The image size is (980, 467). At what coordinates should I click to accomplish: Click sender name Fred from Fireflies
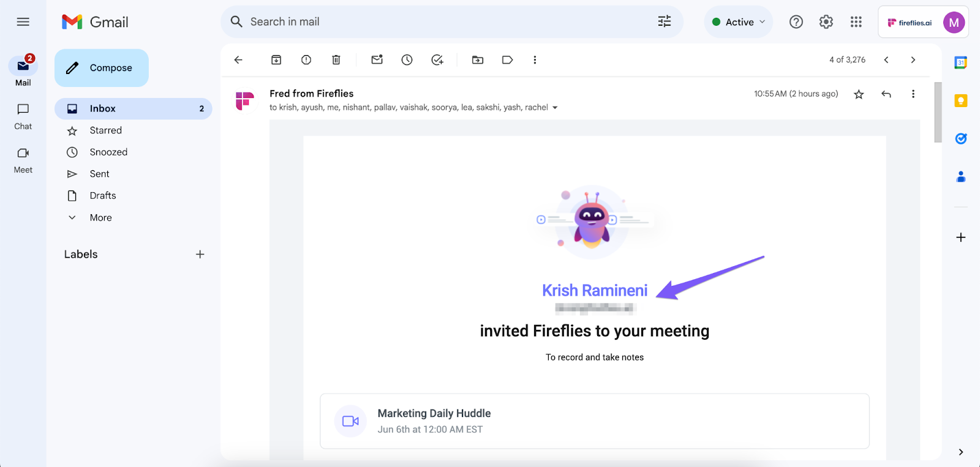click(x=312, y=94)
